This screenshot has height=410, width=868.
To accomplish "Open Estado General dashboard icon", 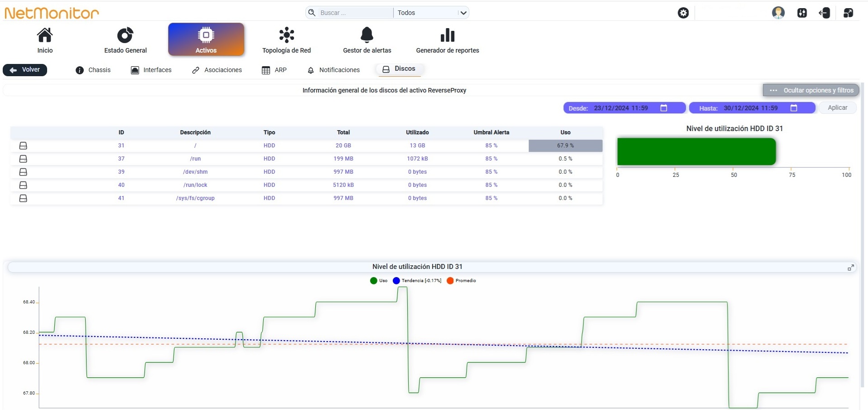I will (x=125, y=35).
